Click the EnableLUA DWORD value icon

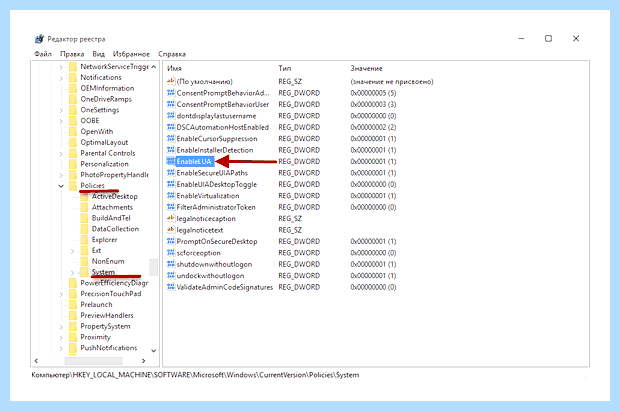pyautogui.click(x=171, y=161)
